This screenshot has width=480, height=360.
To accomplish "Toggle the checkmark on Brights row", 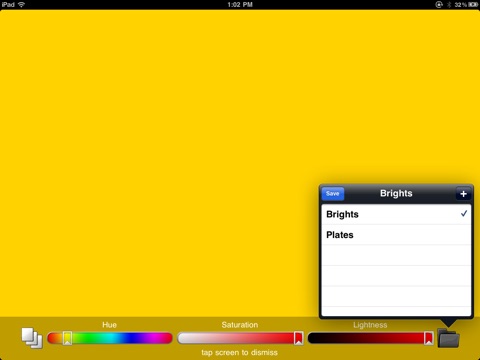I will pyautogui.click(x=464, y=214).
